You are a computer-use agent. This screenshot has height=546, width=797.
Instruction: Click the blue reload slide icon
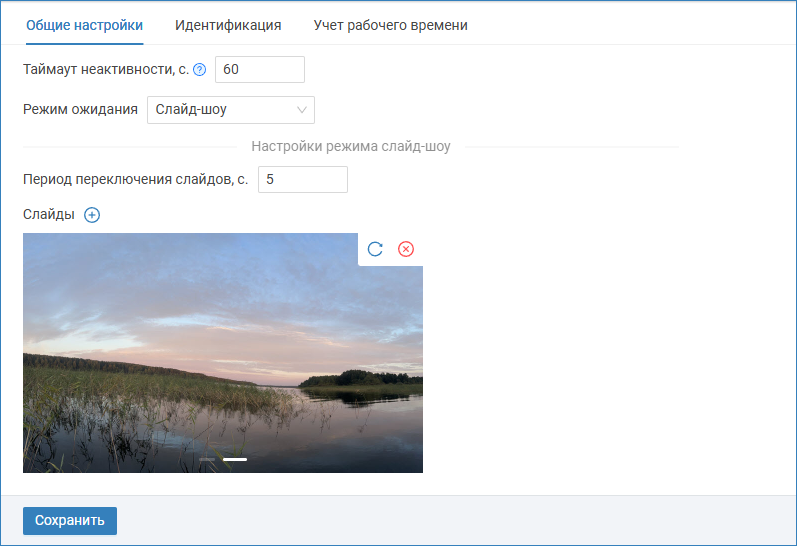point(375,249)
